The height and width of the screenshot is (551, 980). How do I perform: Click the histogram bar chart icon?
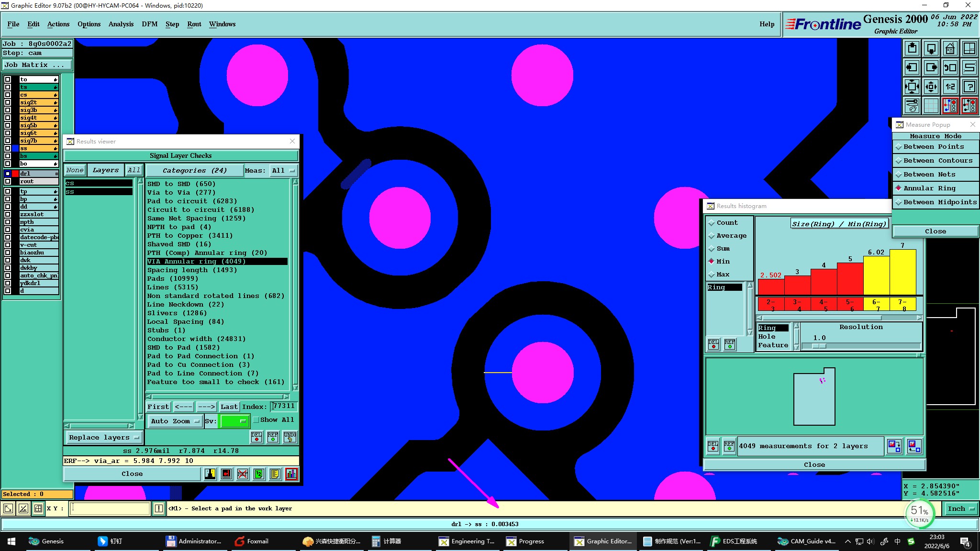pos(291,474)
